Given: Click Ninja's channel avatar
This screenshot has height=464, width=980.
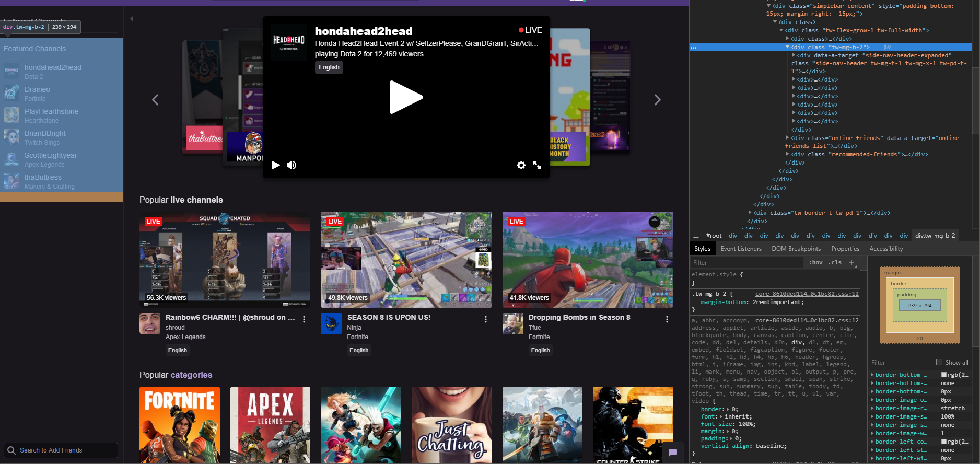Looking at the screenshot, I should coord(331,323).
